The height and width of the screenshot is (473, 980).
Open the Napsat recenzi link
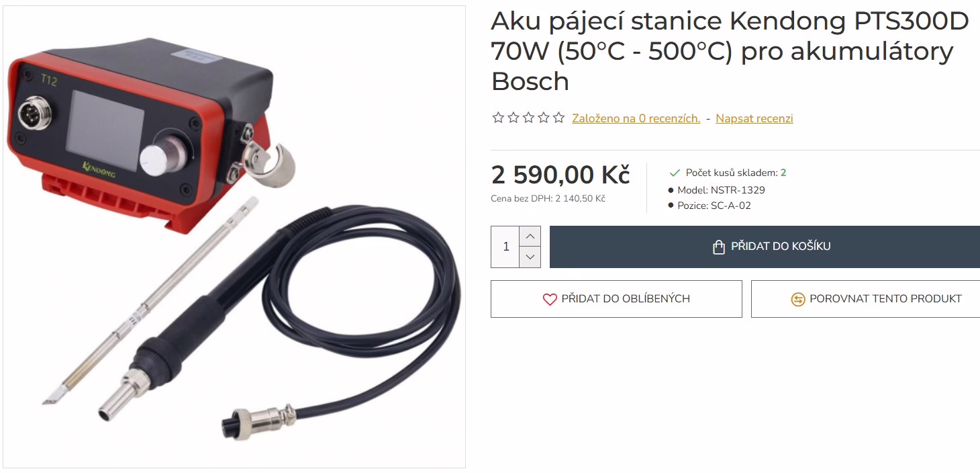pos(754,119)
